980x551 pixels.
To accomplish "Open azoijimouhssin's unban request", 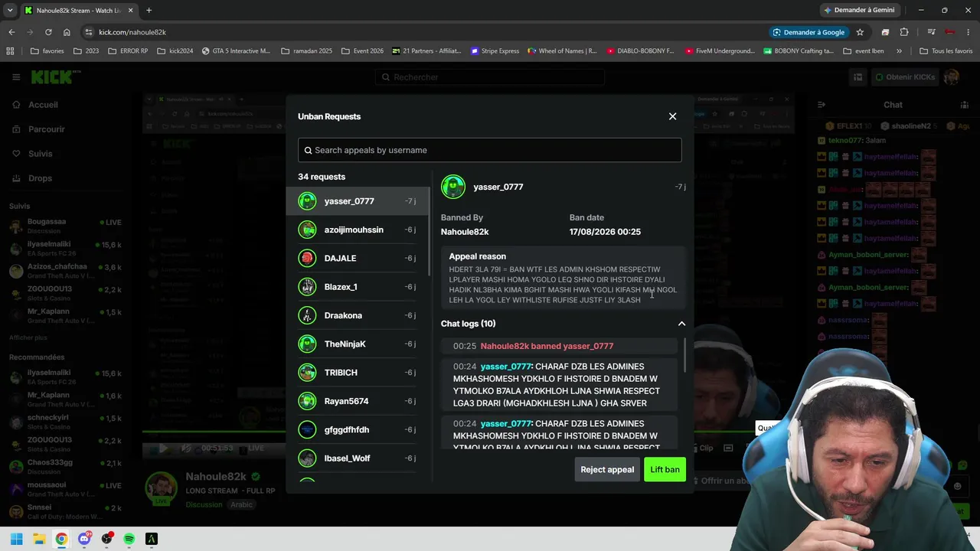I will pyautogui.click(x=359, y=230).
